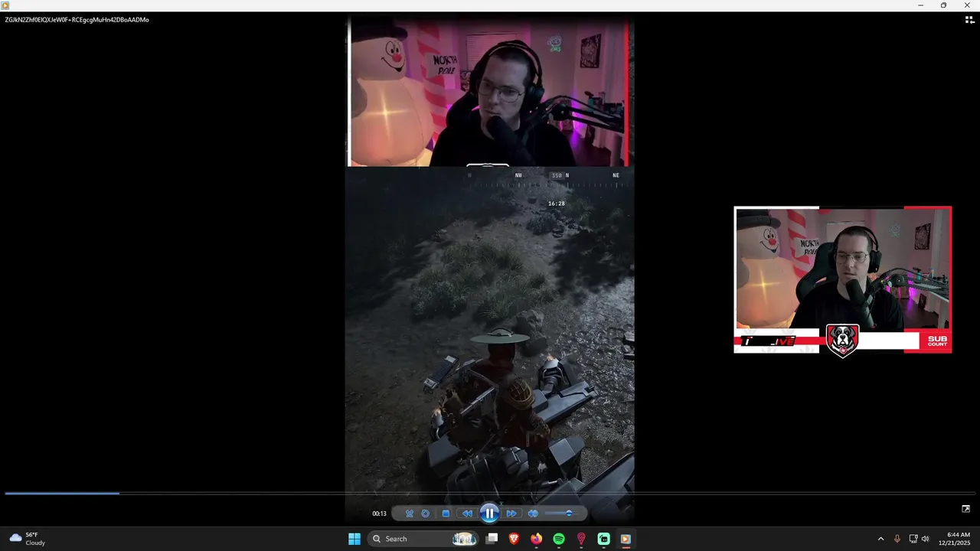Image resolution: width=980 pixels, height=551 pixels.
Task: Fast forward using the double right arrows
Action: click(511, 514)
